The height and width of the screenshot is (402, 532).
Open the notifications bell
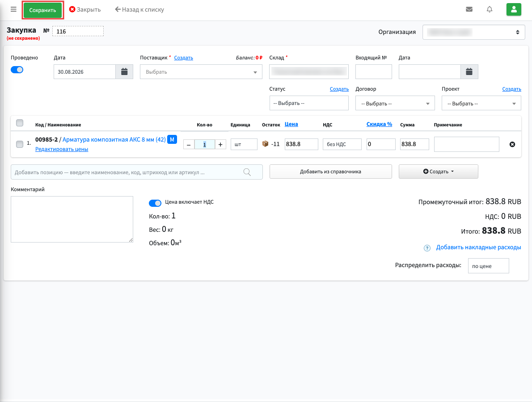[x=489, y=9]
